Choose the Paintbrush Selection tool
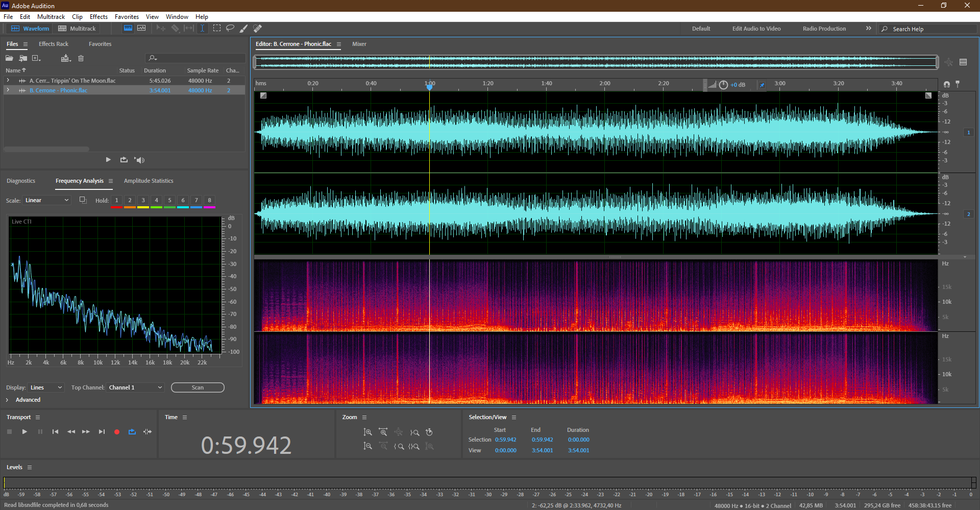Screen dimensions: 980x510 244,29
